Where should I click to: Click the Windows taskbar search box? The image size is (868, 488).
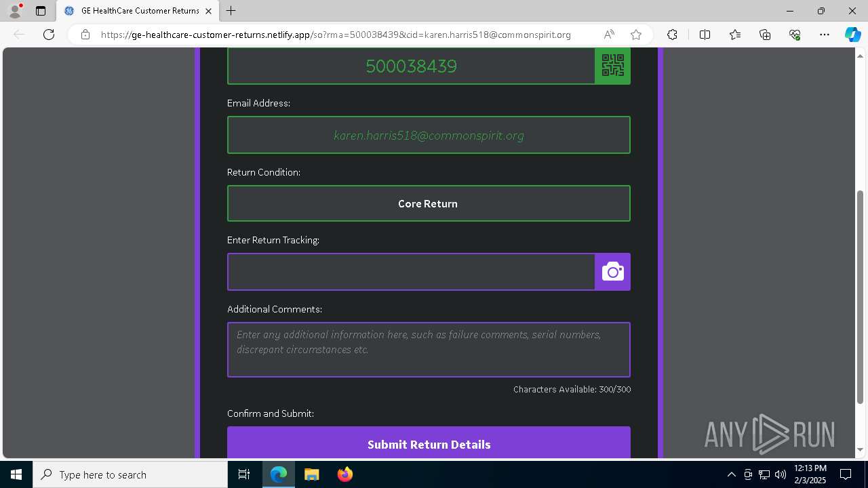pyautogui.click(x=130, y=474)
